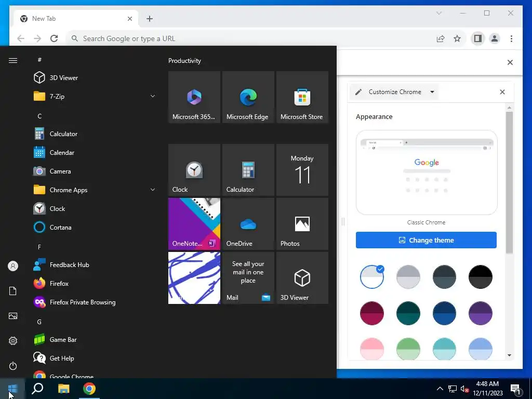Viewport: 532px width, 399px height.
Task: Open the Microsoft Edge tile
Action: pyautogui.click(x=248, y=97)
